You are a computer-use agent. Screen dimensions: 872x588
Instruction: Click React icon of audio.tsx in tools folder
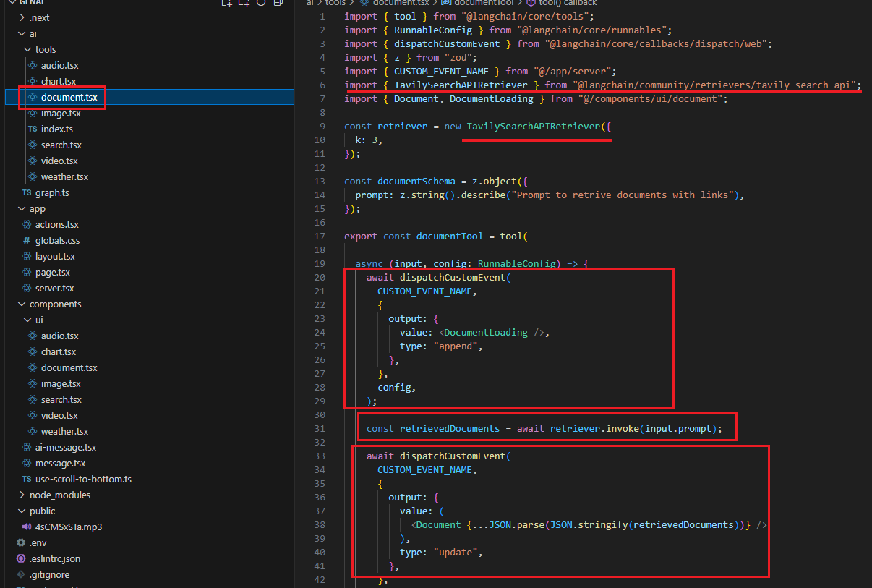pyautogui.click(x=33, y=66)
